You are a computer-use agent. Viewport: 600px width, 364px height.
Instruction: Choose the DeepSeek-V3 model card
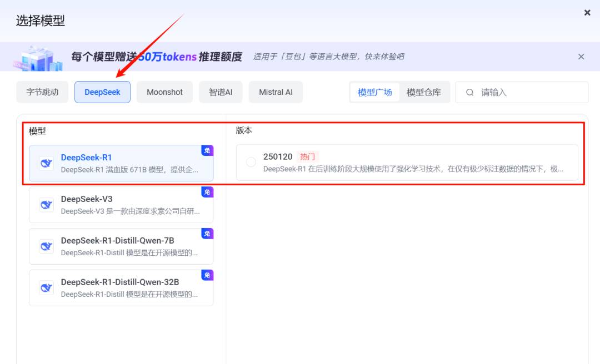point(121,205)
